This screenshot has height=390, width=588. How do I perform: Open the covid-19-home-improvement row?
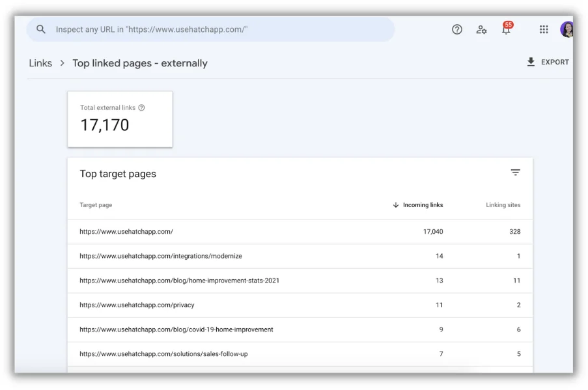click(x=300, y=329)
